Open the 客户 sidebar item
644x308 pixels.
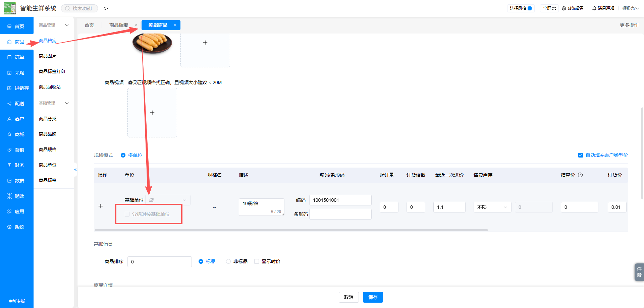point(17,119)
